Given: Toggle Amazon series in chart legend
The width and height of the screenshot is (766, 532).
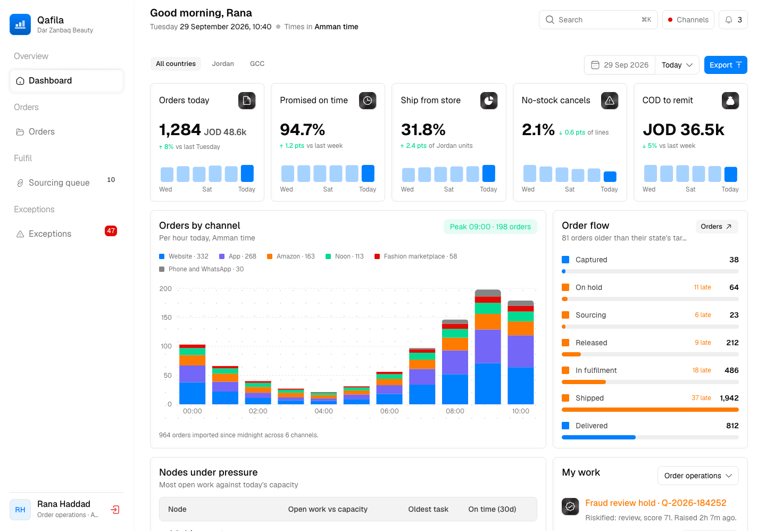Looking at the screenshot, I should pos(291,256).
